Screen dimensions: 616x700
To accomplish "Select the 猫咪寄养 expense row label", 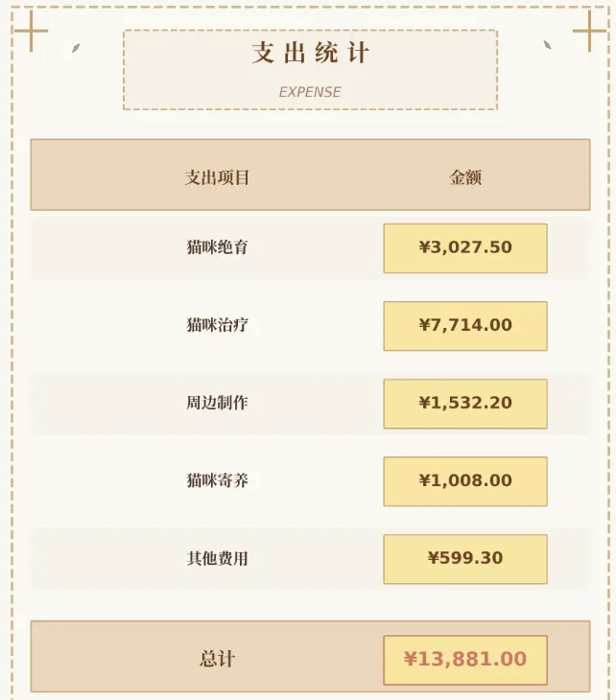I will pos(217,479).
